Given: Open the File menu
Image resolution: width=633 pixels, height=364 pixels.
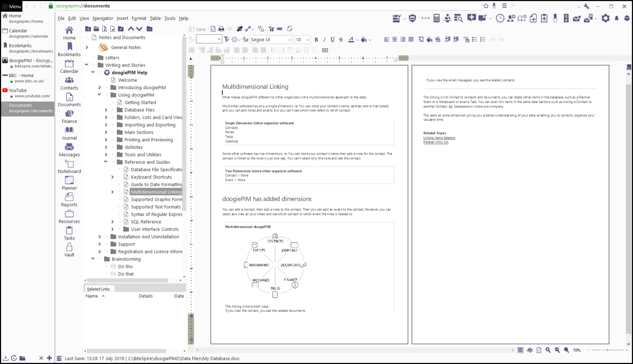Looking at the screenshot, I should click(x=61, y=18).
